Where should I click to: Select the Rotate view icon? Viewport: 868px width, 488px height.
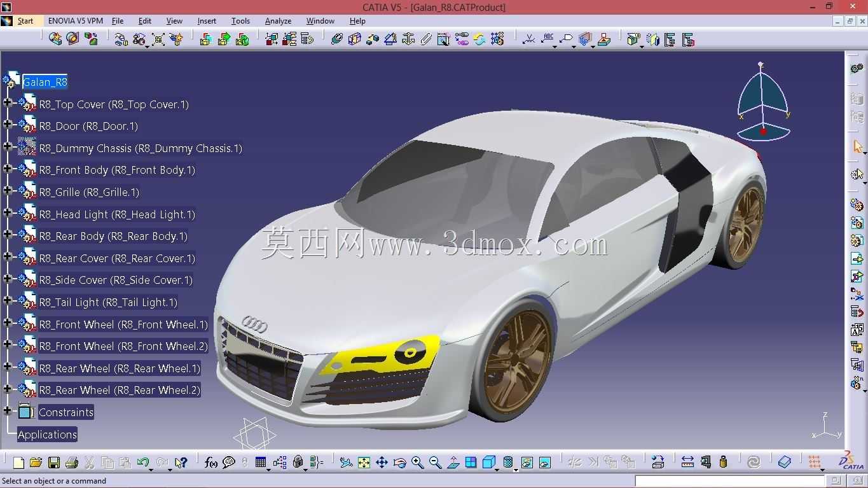point(399,463)
